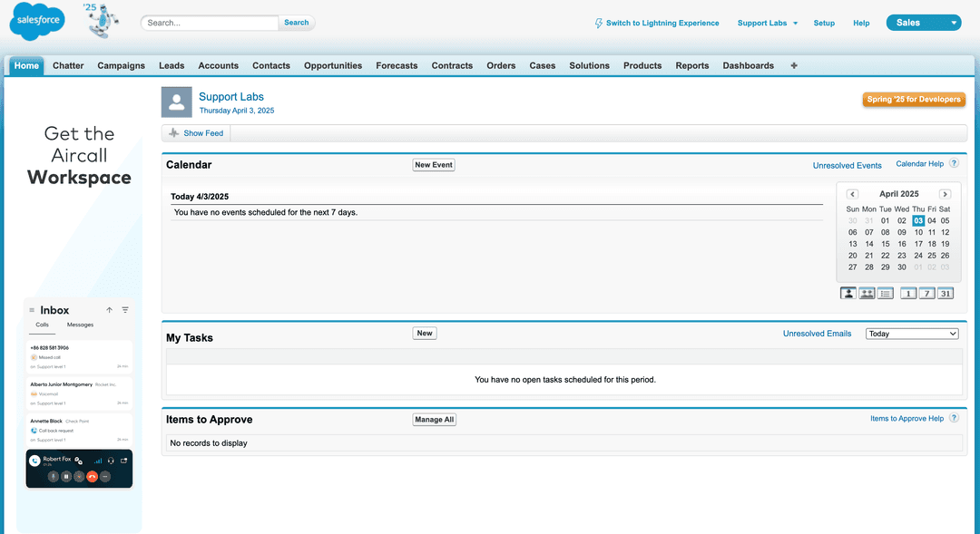980x534 pixels.
Task: Select the 31-day month calendar view
Action: click(945, 292)
